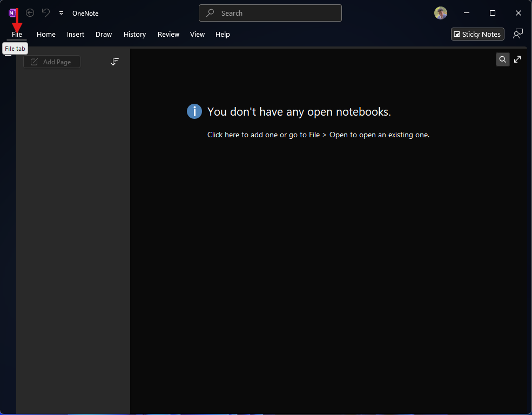Open the Review tab

point(169,35)
